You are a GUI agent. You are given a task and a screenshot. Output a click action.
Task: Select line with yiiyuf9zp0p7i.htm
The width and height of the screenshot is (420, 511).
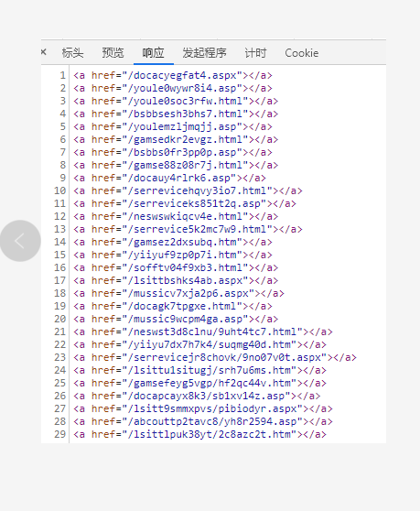click(x=173, y=255)
